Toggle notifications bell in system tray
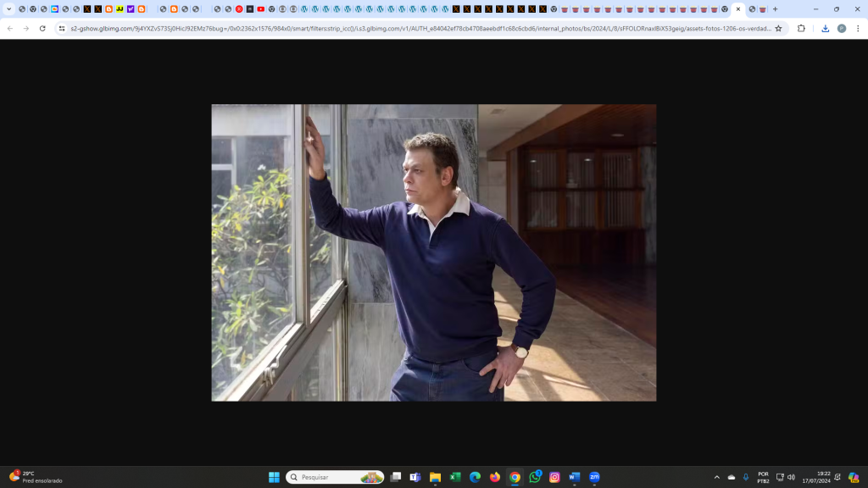The image size is (868, 488). (837, 477)
